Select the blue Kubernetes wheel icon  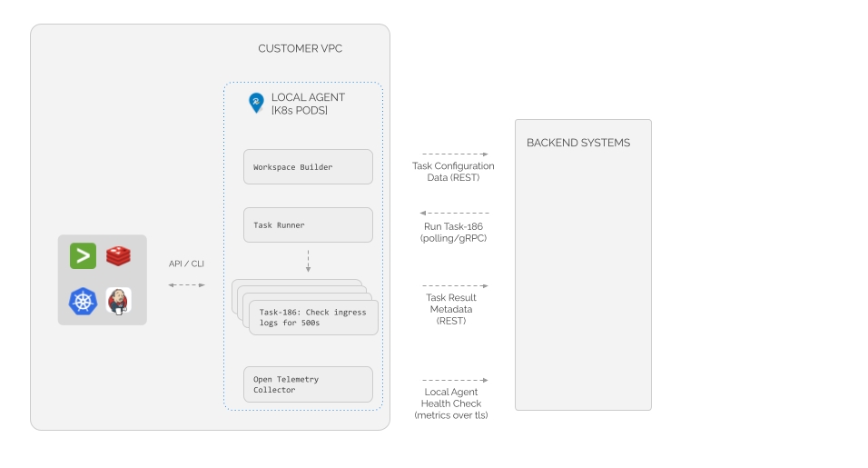83,301
